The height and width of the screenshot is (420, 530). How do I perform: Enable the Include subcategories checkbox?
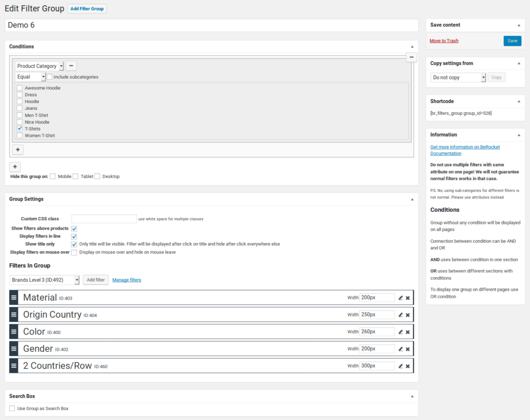[50, 77]
